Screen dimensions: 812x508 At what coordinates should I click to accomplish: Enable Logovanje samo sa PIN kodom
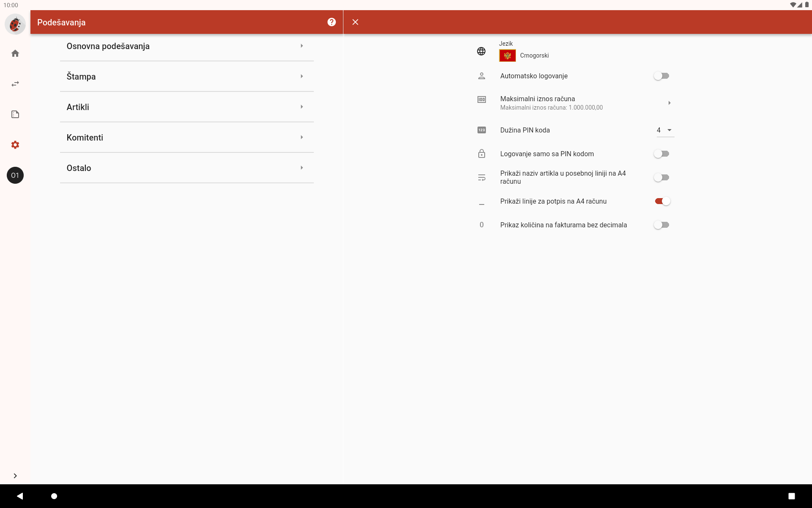661,154
